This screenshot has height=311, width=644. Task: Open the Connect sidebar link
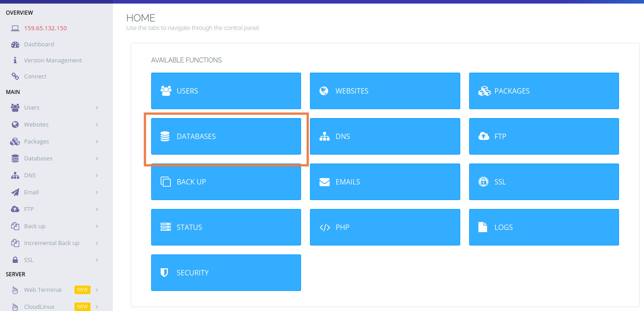click(34, 76)
